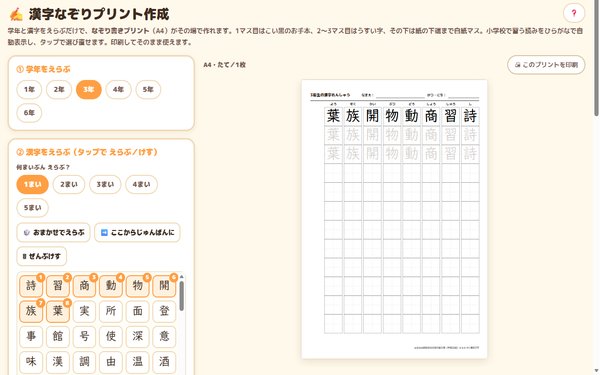Click the ① 学年をえらぶ heading
This screenshot has width=600, height=375.
[43, 69]
